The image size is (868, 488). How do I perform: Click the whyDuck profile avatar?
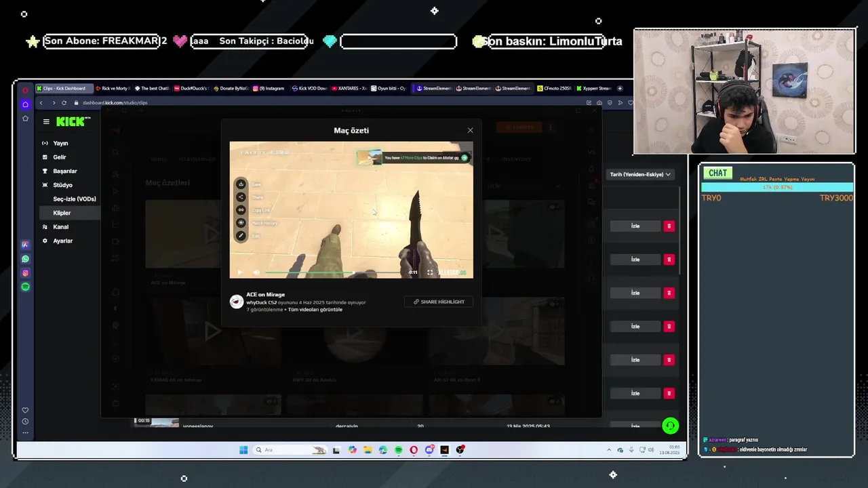click(x=237, y=302)
